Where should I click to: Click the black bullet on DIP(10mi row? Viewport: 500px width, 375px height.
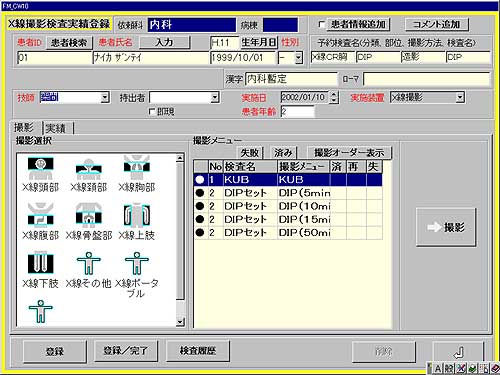(x=200, y=206)
